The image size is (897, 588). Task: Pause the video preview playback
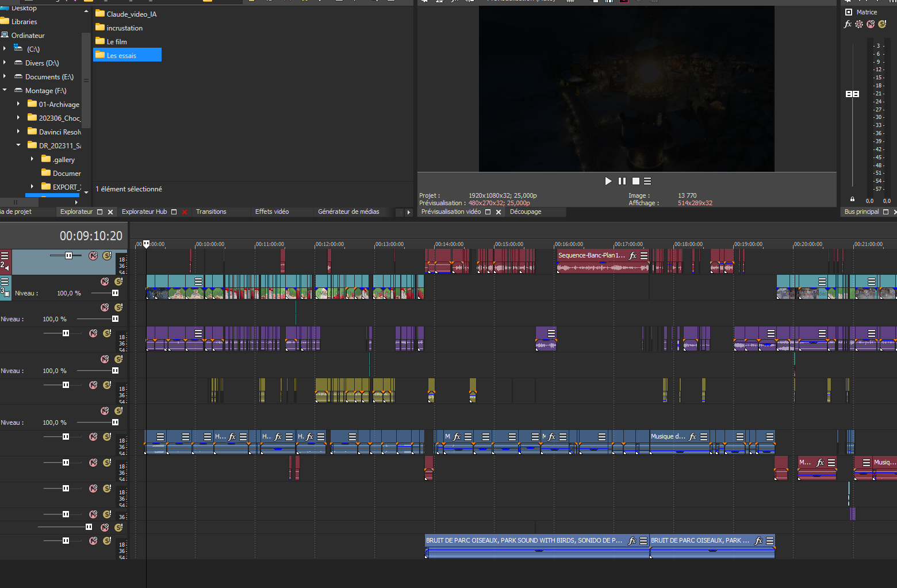coord(622,181)
